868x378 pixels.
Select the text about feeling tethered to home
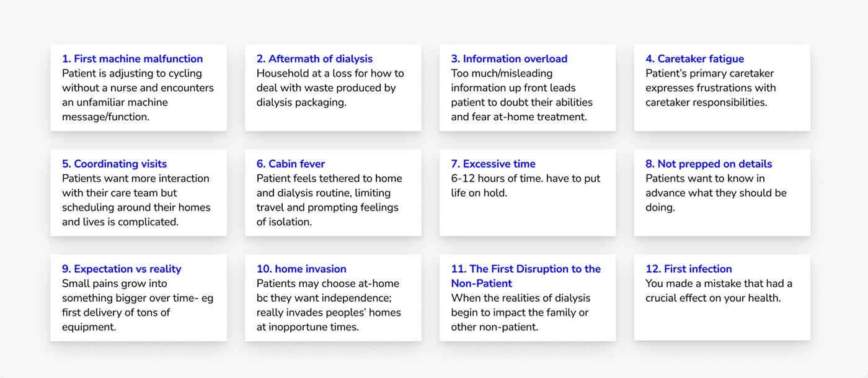coord(329,200)
